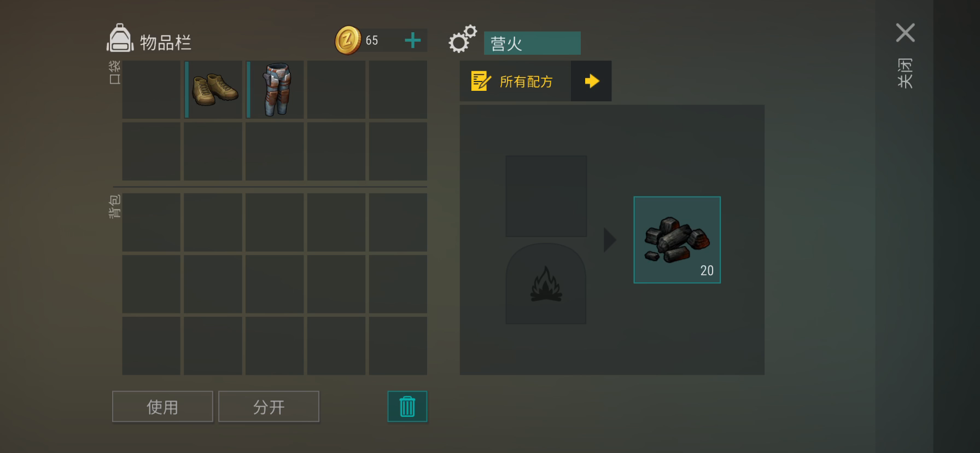Screen dimensions: 980x453
Task: Select the armored pants item
Action: (x=275, y=90)
